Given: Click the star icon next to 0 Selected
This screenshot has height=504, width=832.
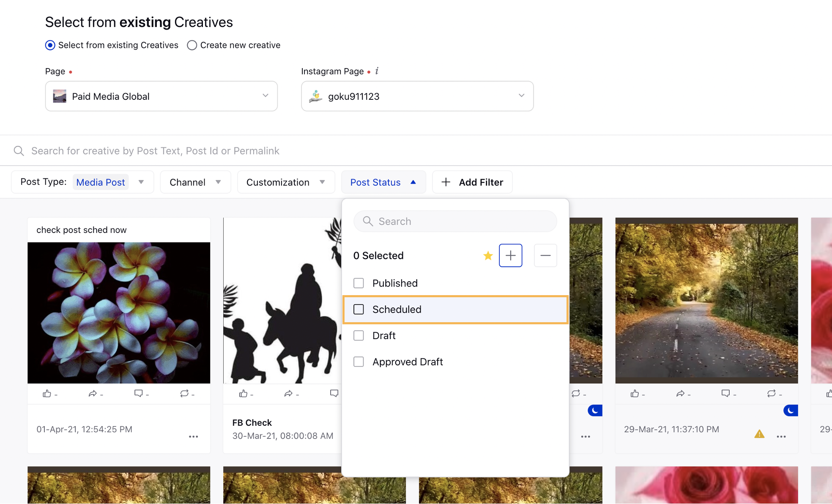Looking at the screenshot, I should (x=488, y=255).
